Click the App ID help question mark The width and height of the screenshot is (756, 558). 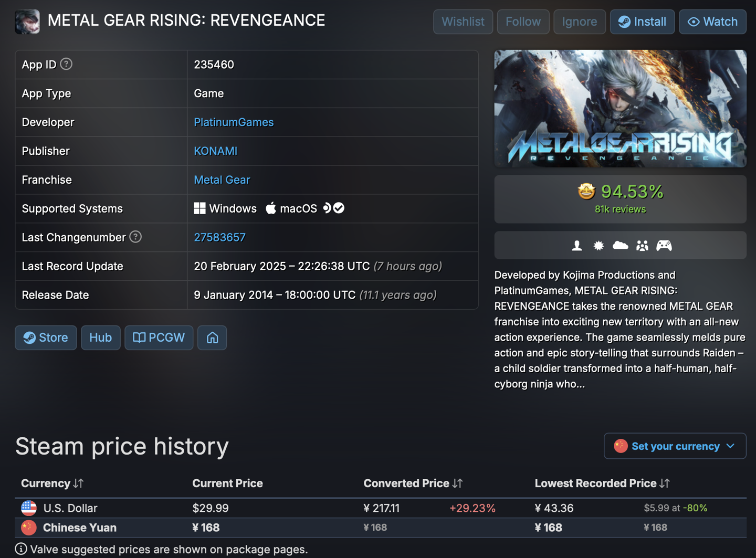tap(66, 64)
